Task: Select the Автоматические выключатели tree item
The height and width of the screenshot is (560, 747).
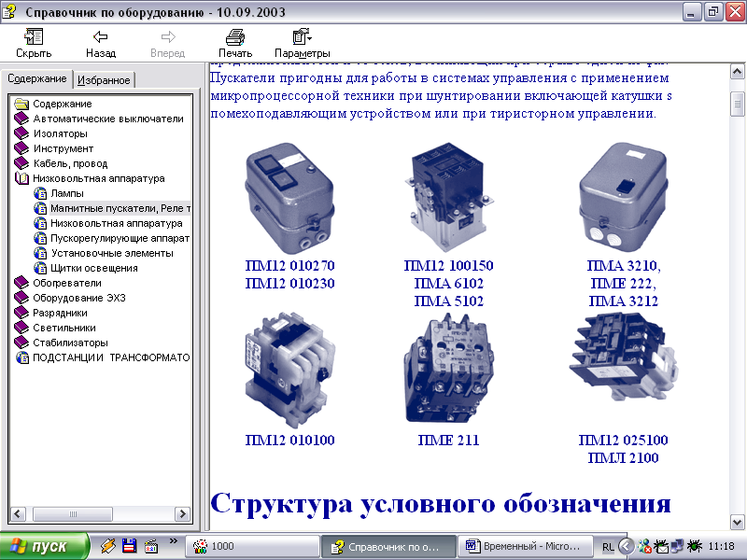Action: [108, 119]
